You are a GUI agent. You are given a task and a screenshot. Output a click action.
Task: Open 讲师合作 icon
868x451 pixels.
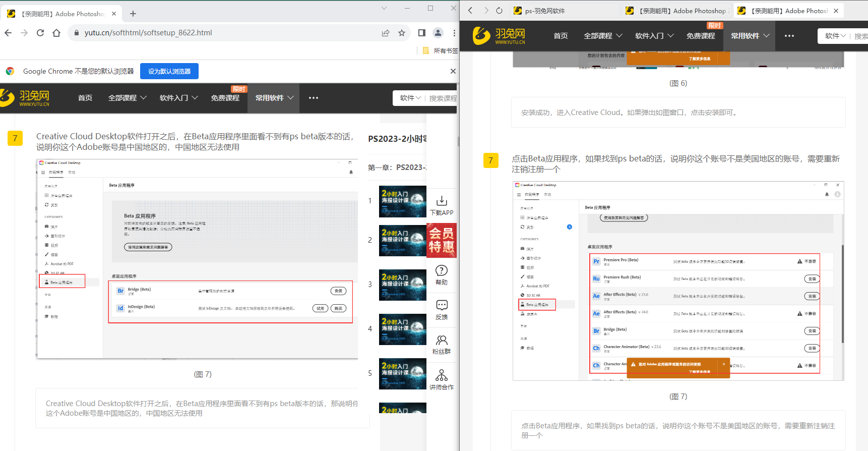(442, 380)
